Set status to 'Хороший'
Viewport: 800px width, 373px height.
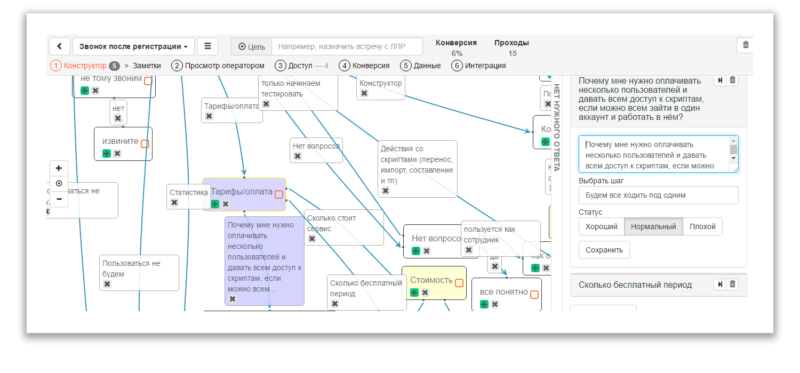pos(602,227)
